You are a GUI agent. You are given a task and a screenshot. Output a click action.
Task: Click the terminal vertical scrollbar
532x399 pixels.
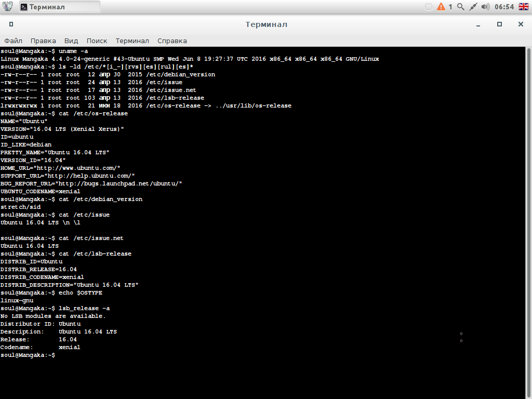528,222
